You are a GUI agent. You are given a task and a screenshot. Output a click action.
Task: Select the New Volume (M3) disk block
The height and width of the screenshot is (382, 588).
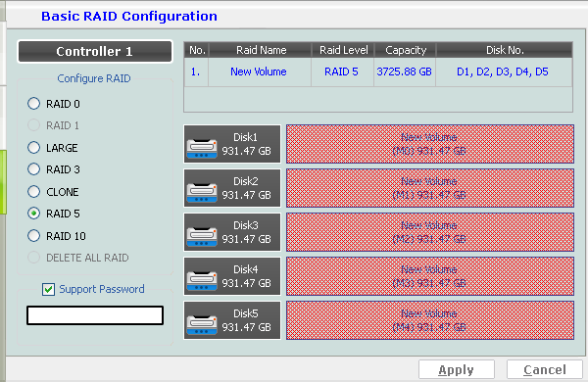(430, 276)
